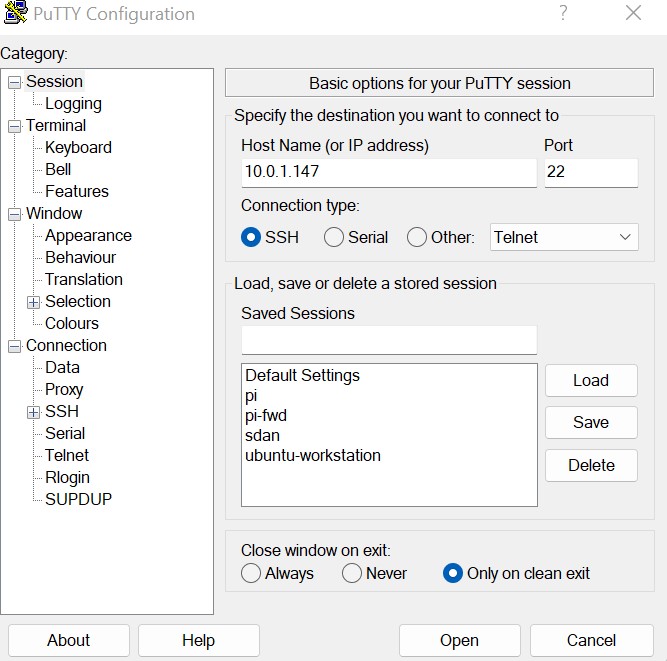Collapse the Window tree node

14,214
